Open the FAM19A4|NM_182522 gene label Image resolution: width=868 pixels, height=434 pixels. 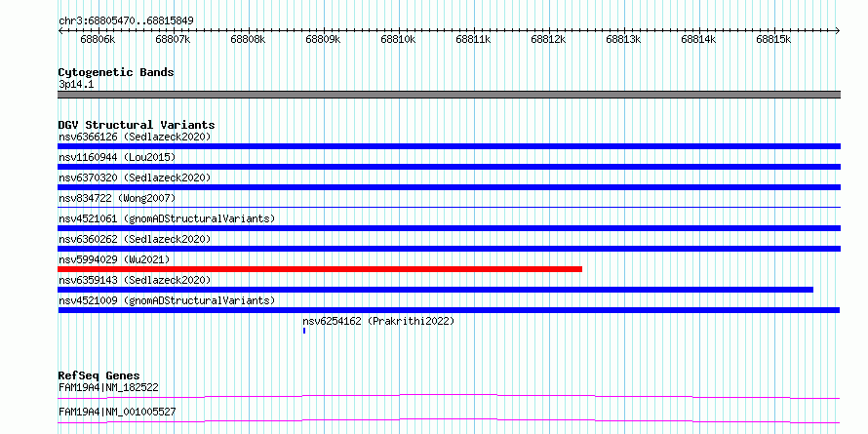[x=108, y=387]
